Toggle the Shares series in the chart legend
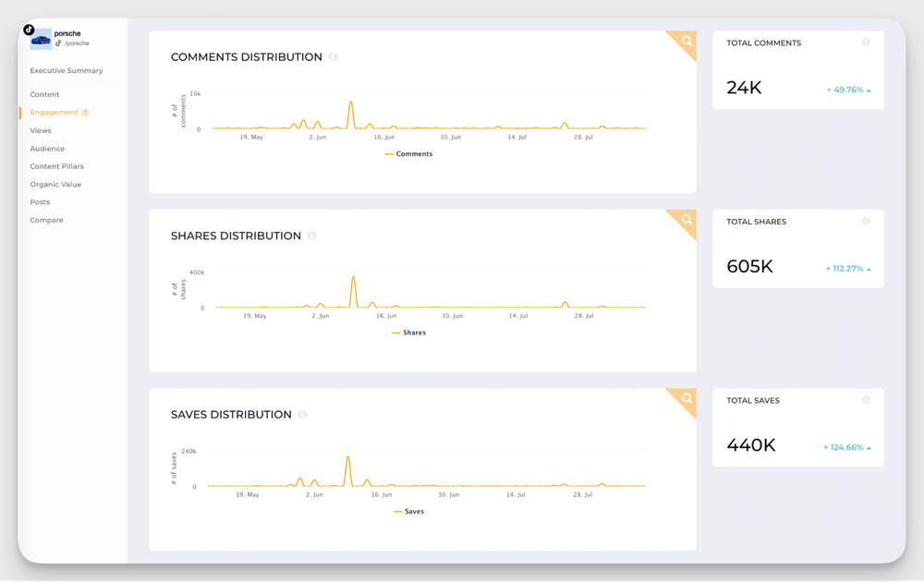 tap(413, 333)
